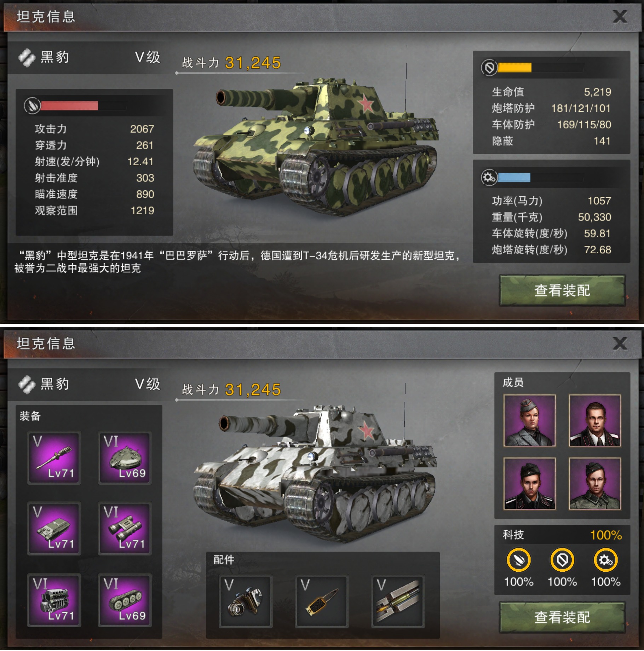Image resolution: width=644 pixels, height=651 pixels.
Task: Open the tier V shell accessory slot
Action: click(x=398, y=601)
